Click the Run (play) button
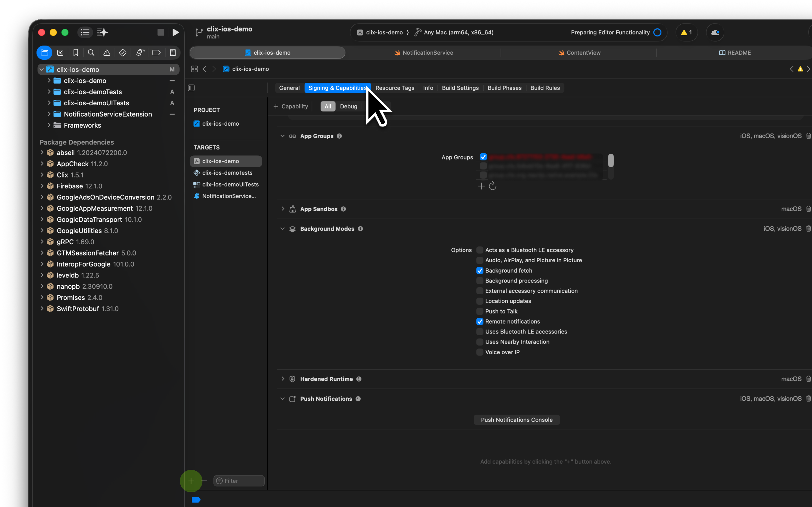Image resolution: width=812 pixels, height=507 pixels. [175, 32]
